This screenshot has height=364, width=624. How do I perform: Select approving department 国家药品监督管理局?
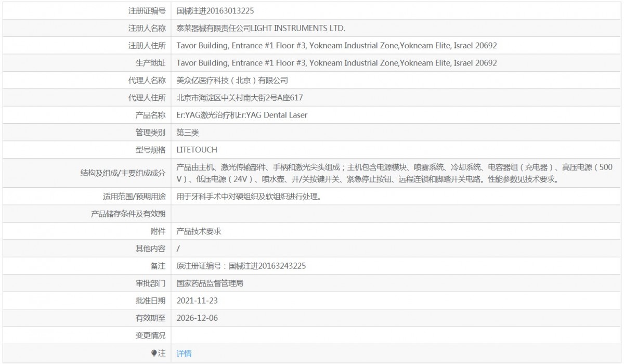(x=210, y=283)
